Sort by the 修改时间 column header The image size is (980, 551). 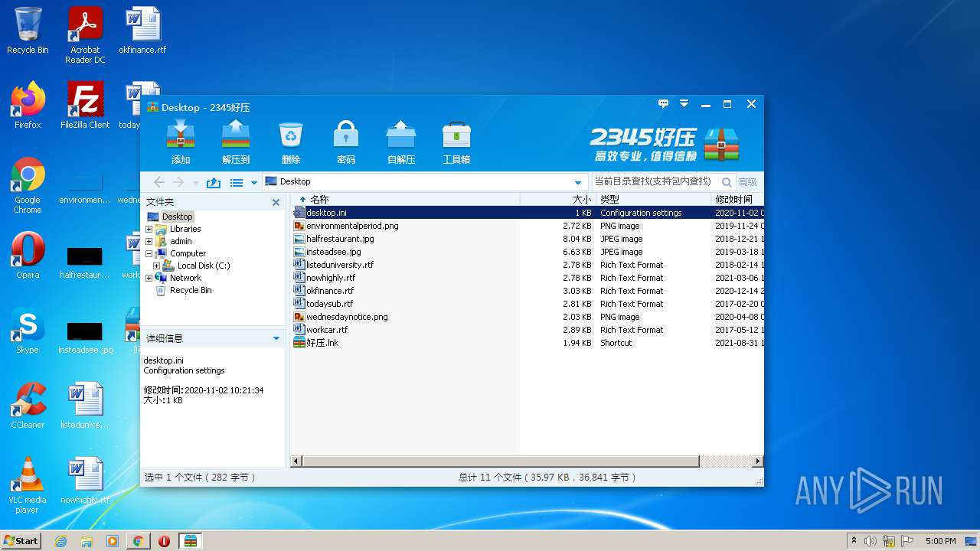tap(737, 199)
